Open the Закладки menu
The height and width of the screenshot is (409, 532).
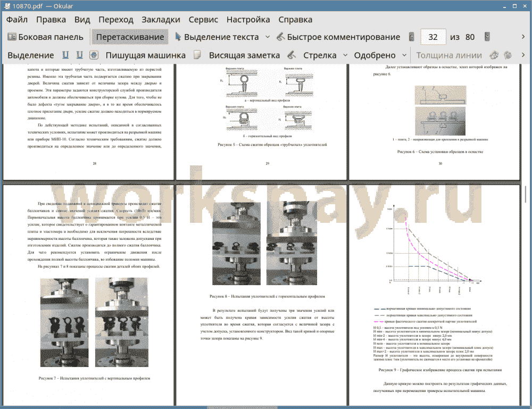pos(161,20)
